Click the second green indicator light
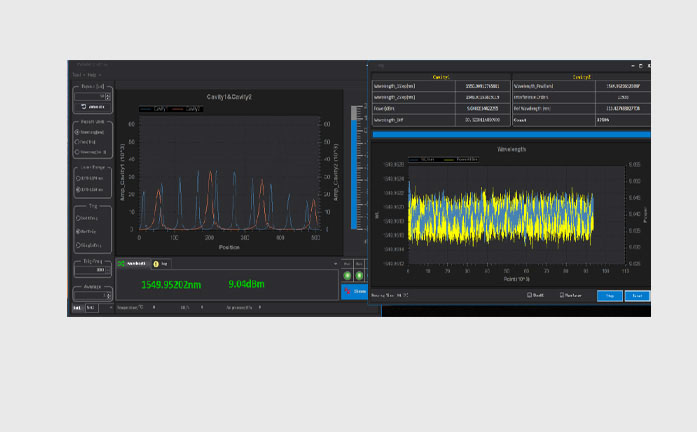Viewport: 697px width, 432px height. (359, 276)
